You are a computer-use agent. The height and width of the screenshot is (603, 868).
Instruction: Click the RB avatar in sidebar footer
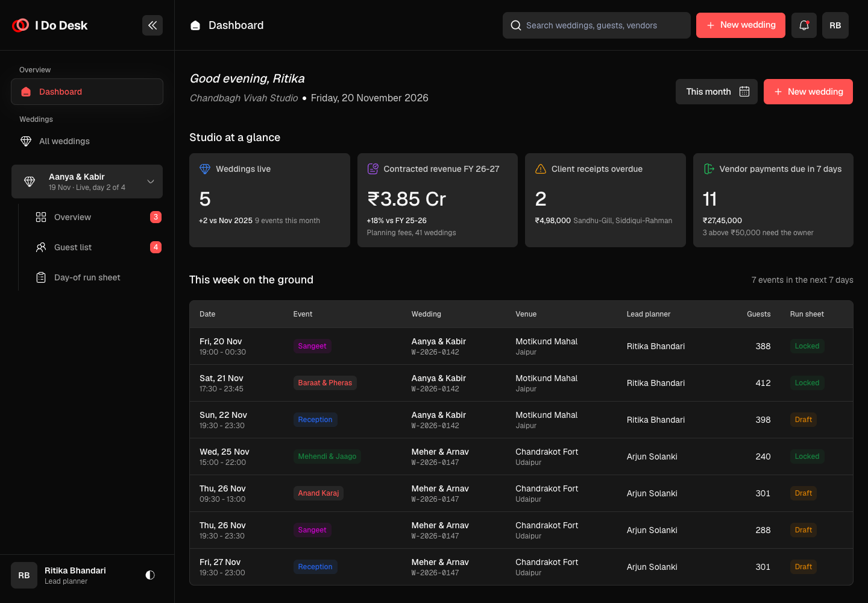point(24,575)
